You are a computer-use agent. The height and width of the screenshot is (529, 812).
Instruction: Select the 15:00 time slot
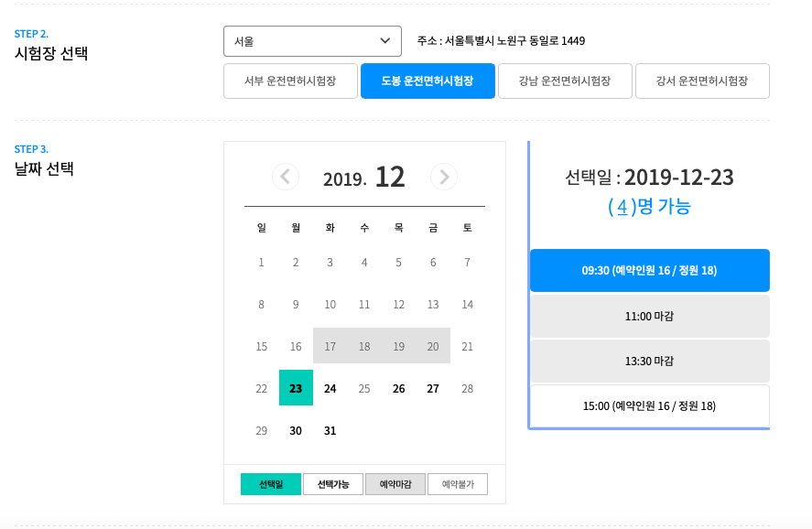649,406
